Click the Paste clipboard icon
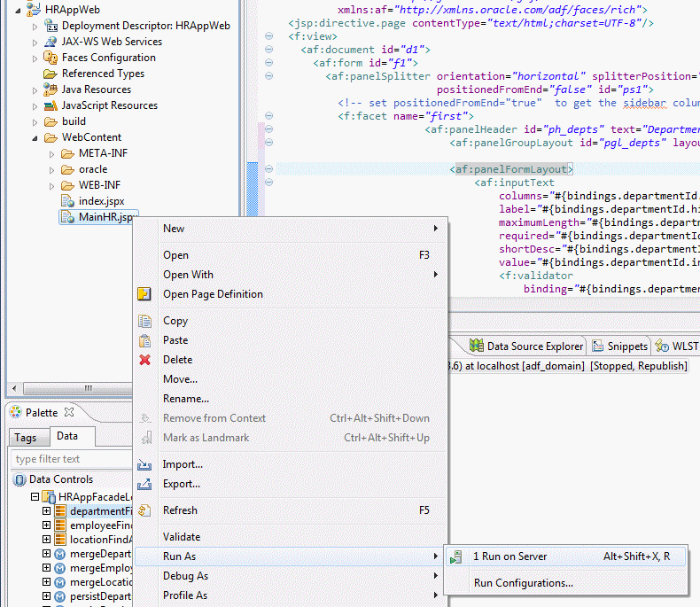This screenshot has height=607, width=700. 144,340
